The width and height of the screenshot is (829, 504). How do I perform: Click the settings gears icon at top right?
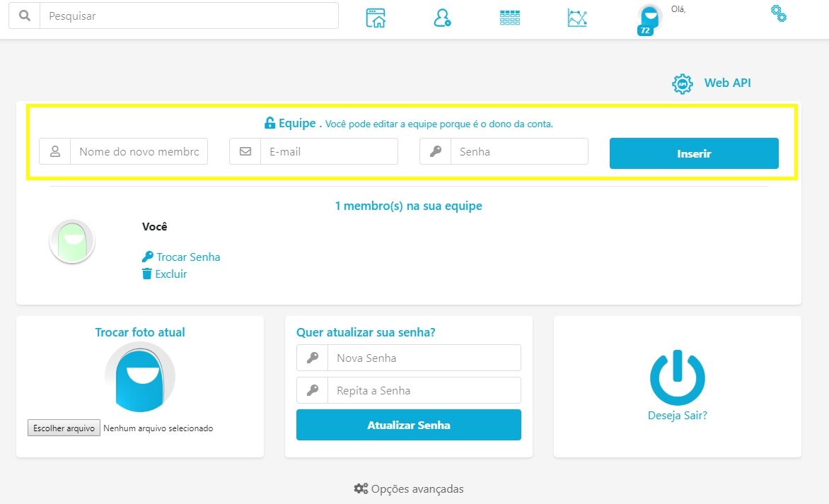click(778, 13)
